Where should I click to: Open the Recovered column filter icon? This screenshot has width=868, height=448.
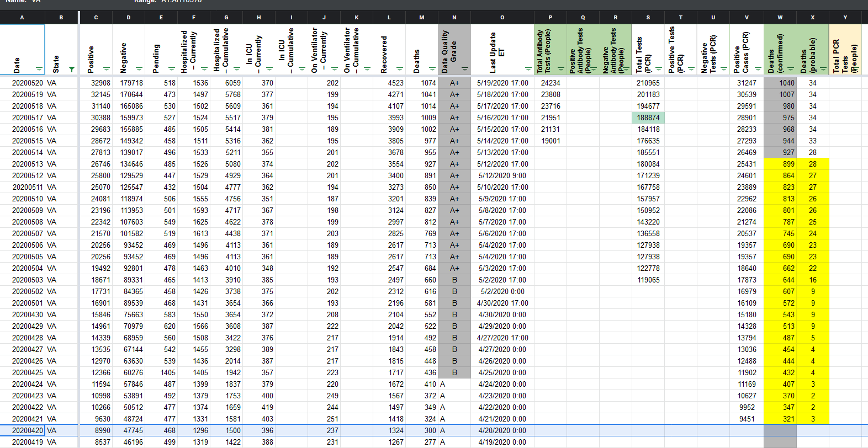[400, 70]
